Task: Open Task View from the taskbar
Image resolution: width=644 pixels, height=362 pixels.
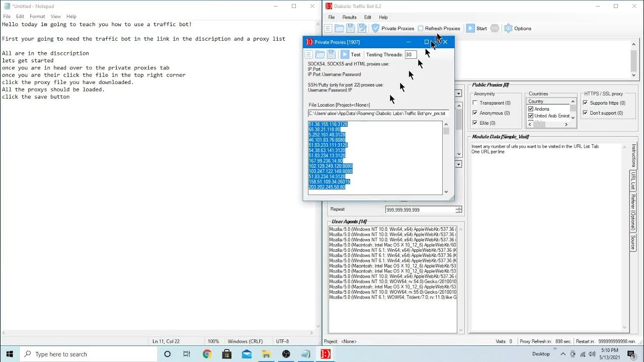Action: tap(187, 354)
